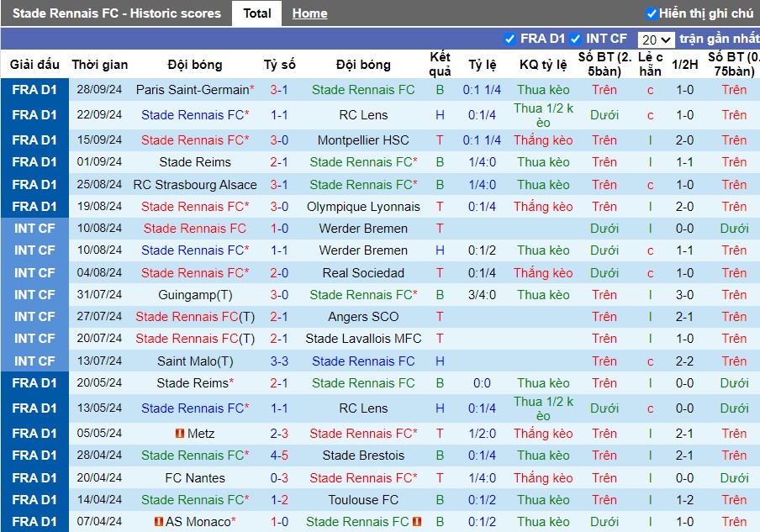Select the date 14/04/24
Image resolution: width=760 pixels, height=532 pixels.
(99, 499)
